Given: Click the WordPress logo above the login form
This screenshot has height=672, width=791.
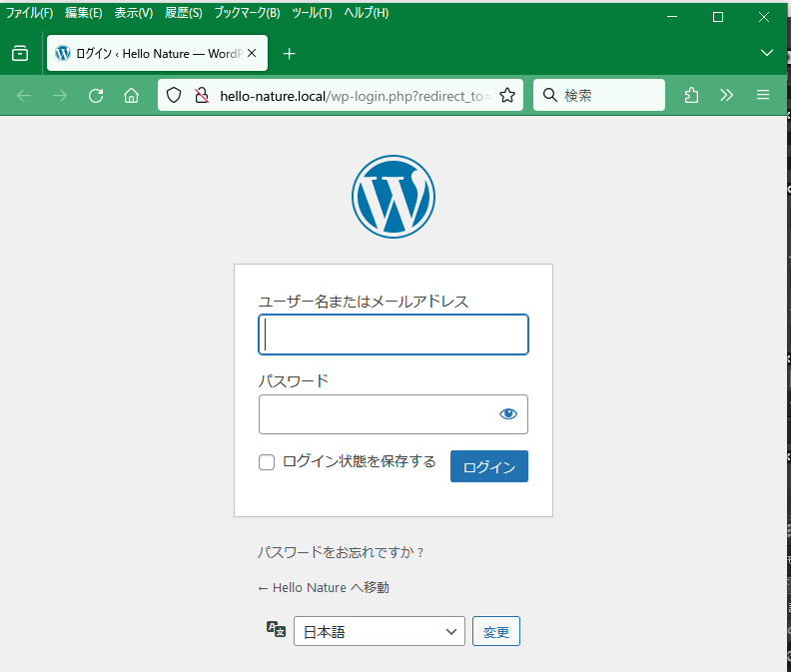Looking at the screenshot, I should pos(393,197).
